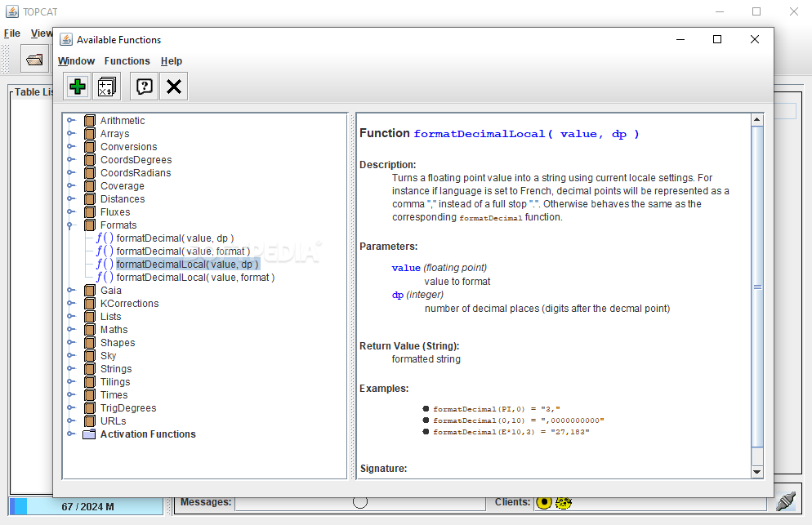812x525 pixels.
Task: Select the Tilings category
Action: [x=115, y=382]
